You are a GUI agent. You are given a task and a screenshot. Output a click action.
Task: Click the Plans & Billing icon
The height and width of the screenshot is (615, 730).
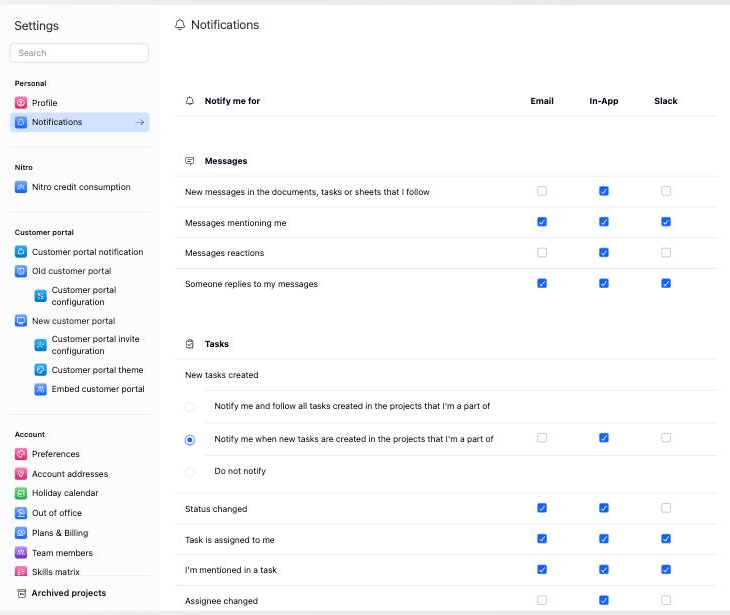click(x=21, y=533)
